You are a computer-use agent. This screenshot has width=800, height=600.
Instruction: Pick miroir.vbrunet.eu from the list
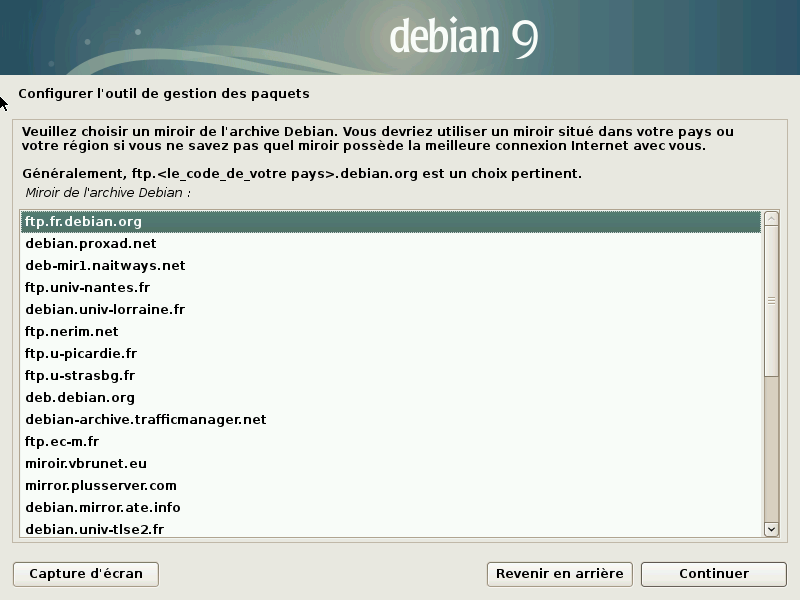pyautogui.click(x=86, y=464)
